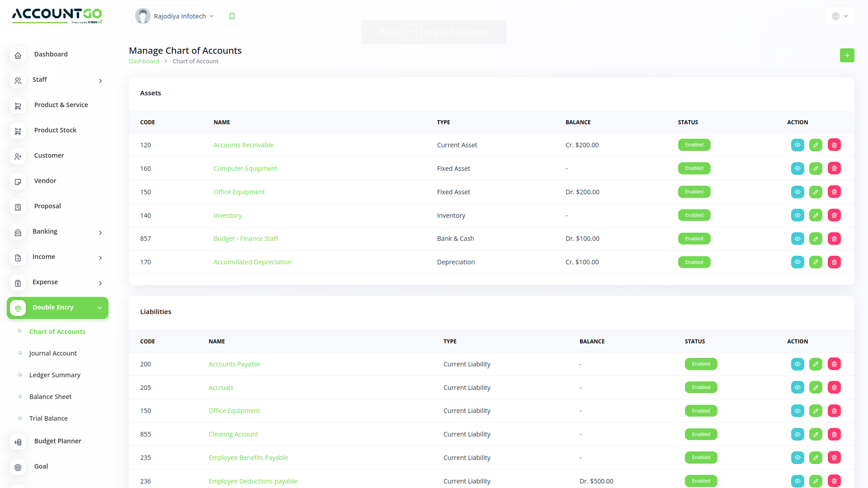868x488 pixels.
Task: Click the Dashboard home icon in sidebar
Action: pyautogui.click(x=18, y=55)
